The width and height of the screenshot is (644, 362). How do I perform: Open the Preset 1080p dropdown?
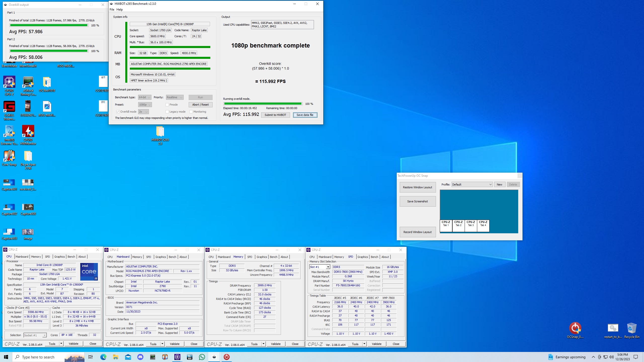(145, 105)
